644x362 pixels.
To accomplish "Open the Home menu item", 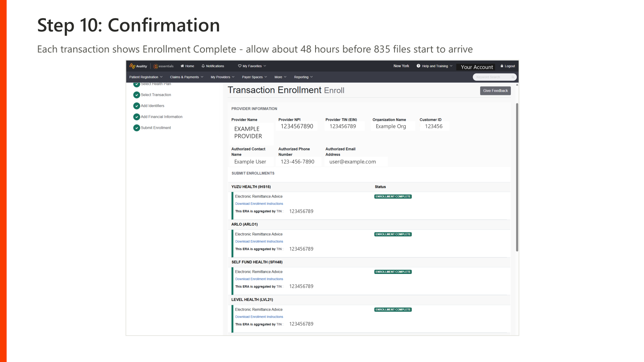I will click(x=188, y=66).
